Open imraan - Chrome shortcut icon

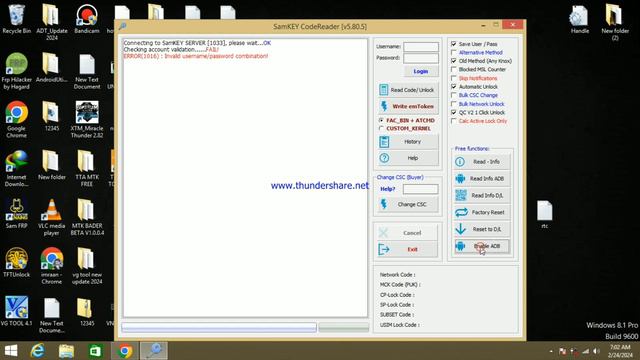[x=52, y=266]
